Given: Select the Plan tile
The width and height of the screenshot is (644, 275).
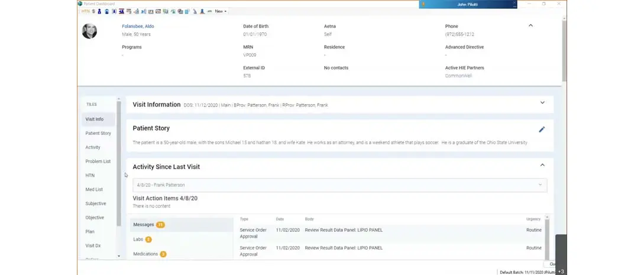Looking at the screenshot, I should pos(90,231).
